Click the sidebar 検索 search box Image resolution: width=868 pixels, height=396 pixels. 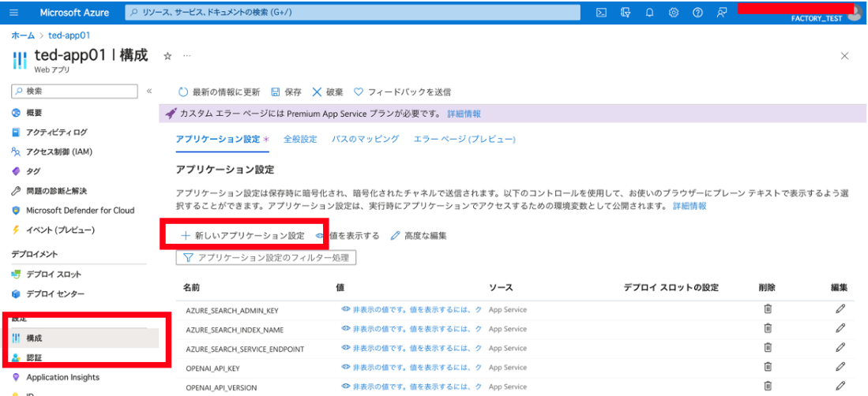coord(74,92)
